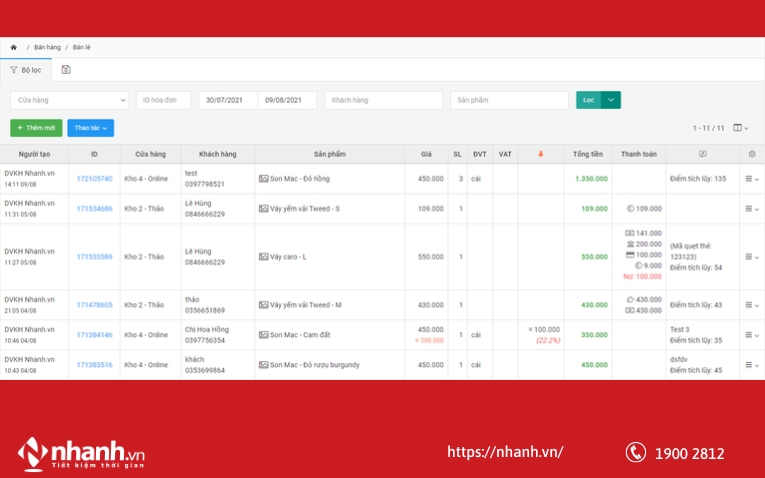Open table settings gear icon
765x478 pixels.
tap(752, 154)
